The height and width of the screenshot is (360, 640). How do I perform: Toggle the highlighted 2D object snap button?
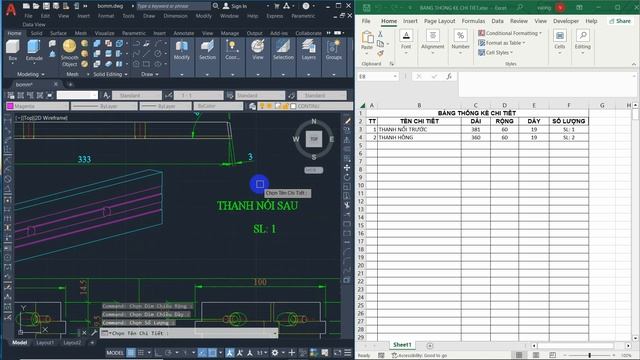tap(212, 353)
